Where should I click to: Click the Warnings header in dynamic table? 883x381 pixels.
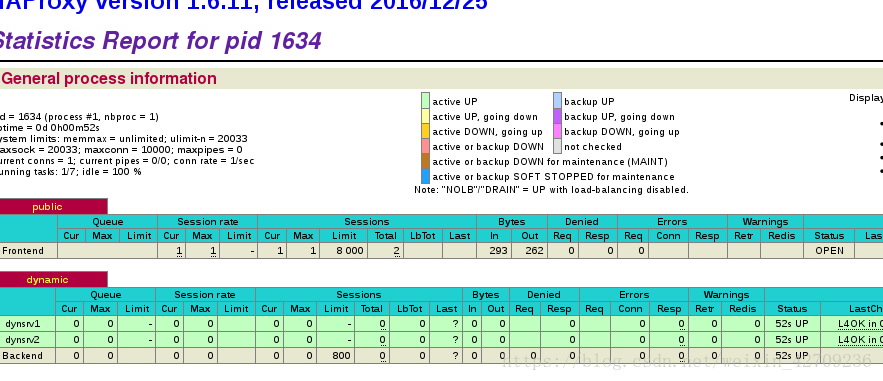pos(726,295)
